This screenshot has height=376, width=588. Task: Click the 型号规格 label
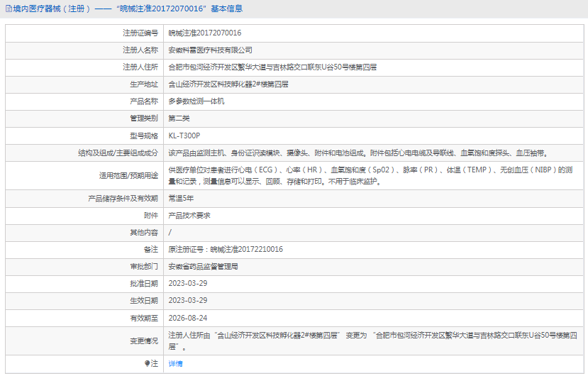144,136
